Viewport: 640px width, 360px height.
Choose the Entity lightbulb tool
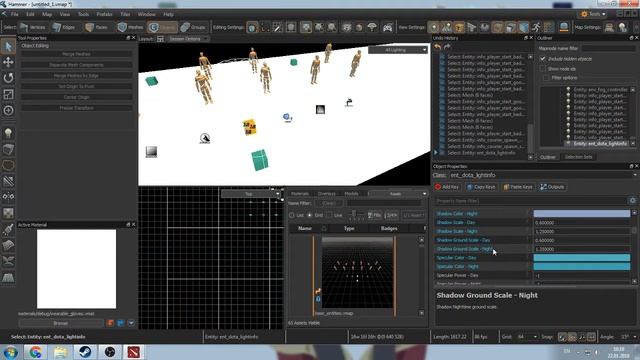point(8,133)
